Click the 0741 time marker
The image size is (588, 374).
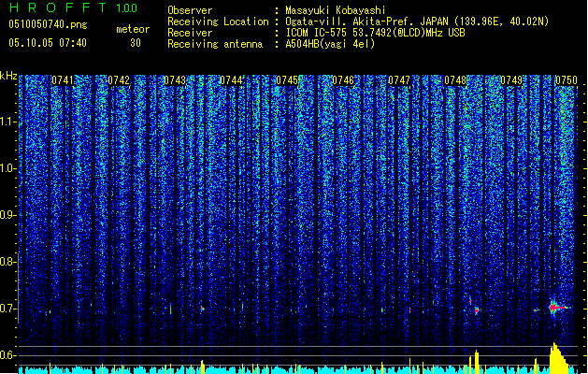[x=63, y=80]
